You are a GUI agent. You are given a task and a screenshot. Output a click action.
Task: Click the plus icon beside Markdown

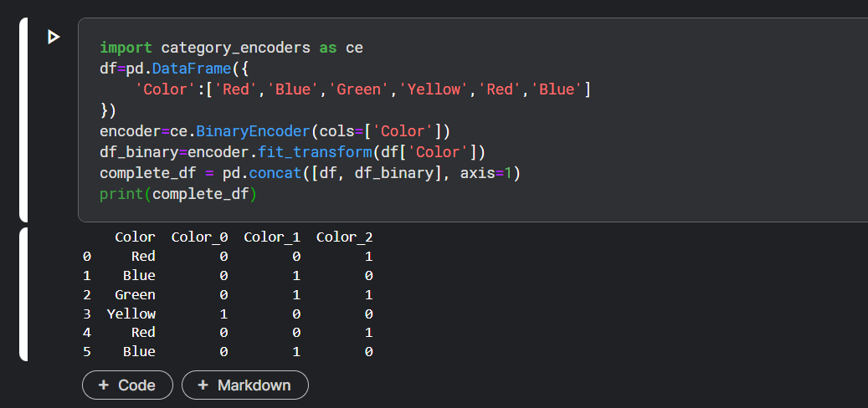tap(203, 385)
